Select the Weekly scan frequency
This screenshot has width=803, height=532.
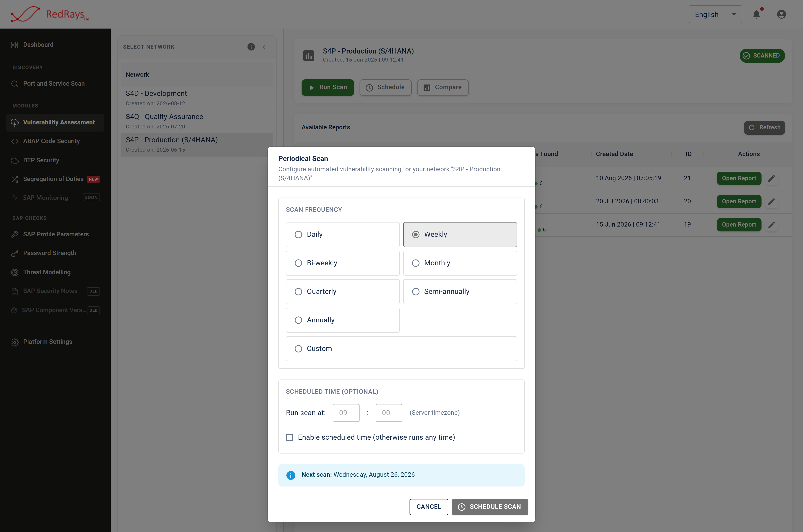pyautogui.click(x=460, y=234)
